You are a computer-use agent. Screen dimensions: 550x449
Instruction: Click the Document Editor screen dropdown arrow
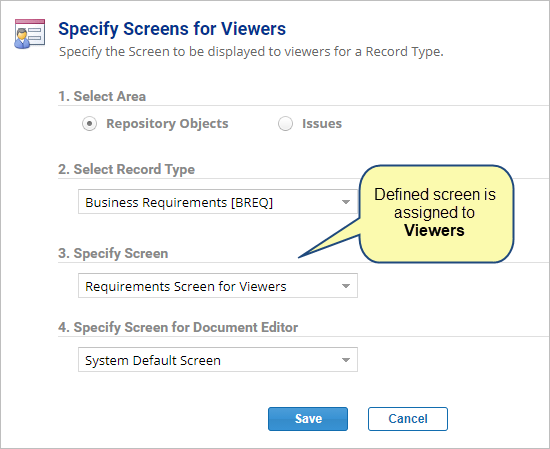click(x=346, y=360)
